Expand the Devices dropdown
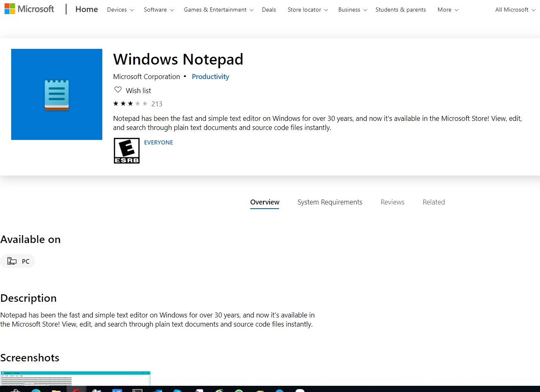The height and width of the screenshot is (392, 540). point(120,10)
